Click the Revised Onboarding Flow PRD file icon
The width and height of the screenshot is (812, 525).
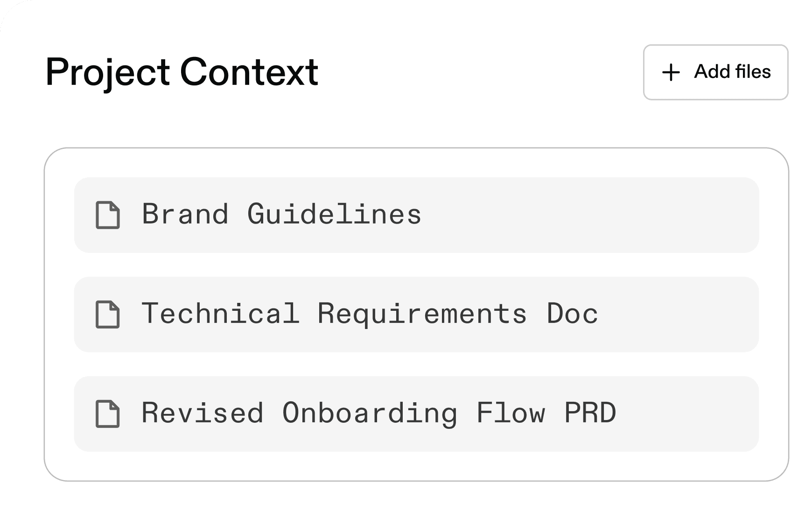(x=108, y=413)
